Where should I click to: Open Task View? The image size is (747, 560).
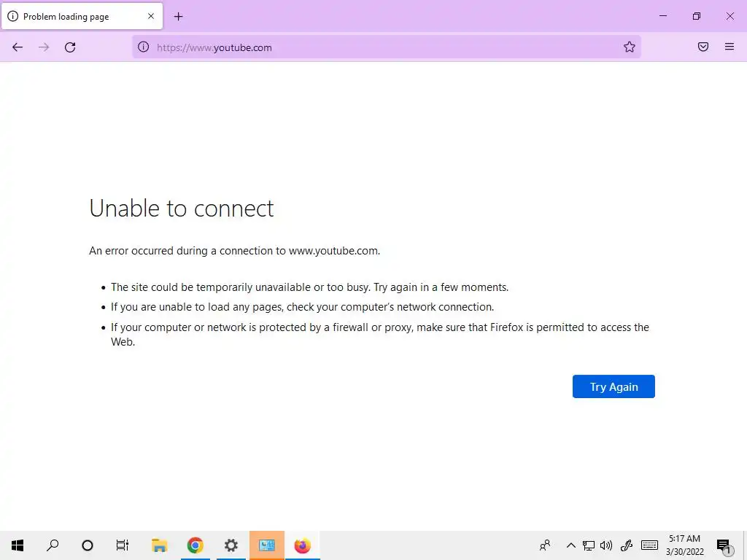[123, 545]
